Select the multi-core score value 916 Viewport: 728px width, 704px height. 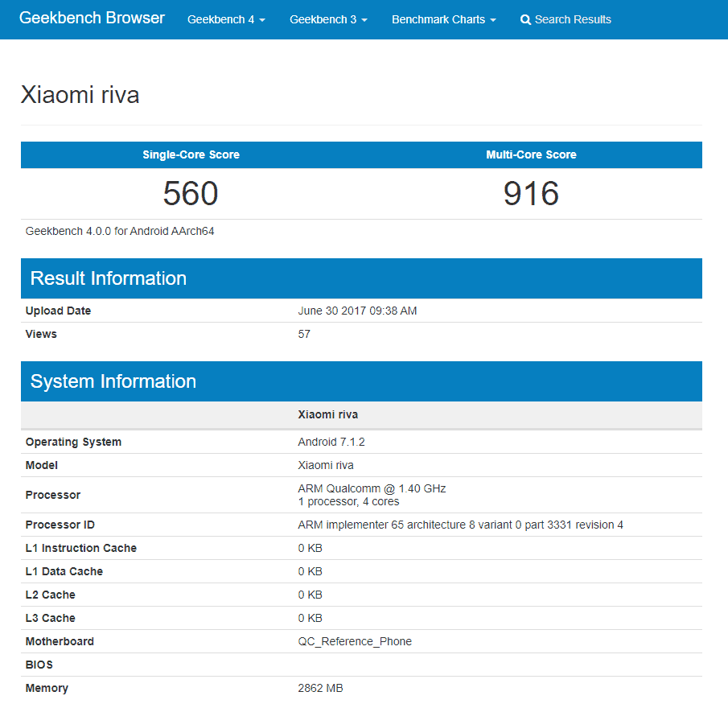pos(531,193)
